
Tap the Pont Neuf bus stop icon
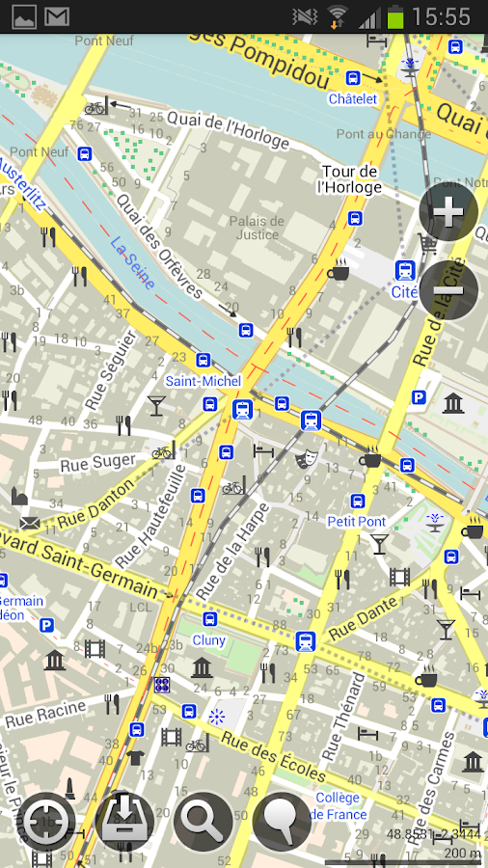pyautogui.click(x=85, y=153)
